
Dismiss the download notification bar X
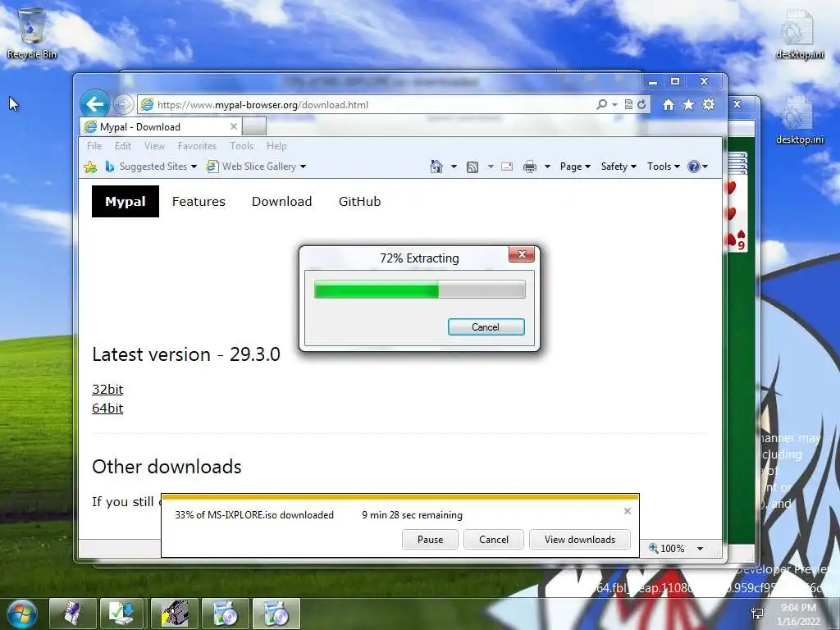point(628,511)
